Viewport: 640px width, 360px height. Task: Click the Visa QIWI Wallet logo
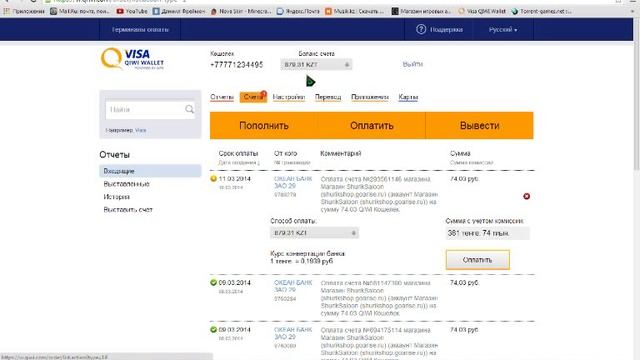(x=132, y=59)
